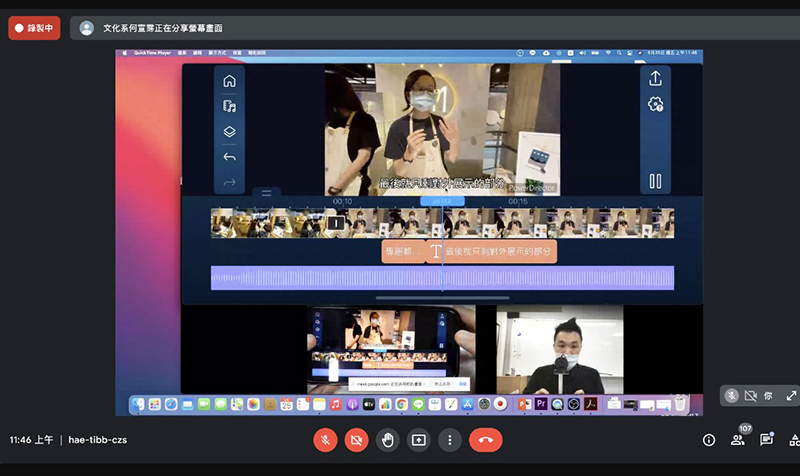Screen dimensions: 800x476
Task: Undo the last edit in PowerDirector
Action: point(229,157)
